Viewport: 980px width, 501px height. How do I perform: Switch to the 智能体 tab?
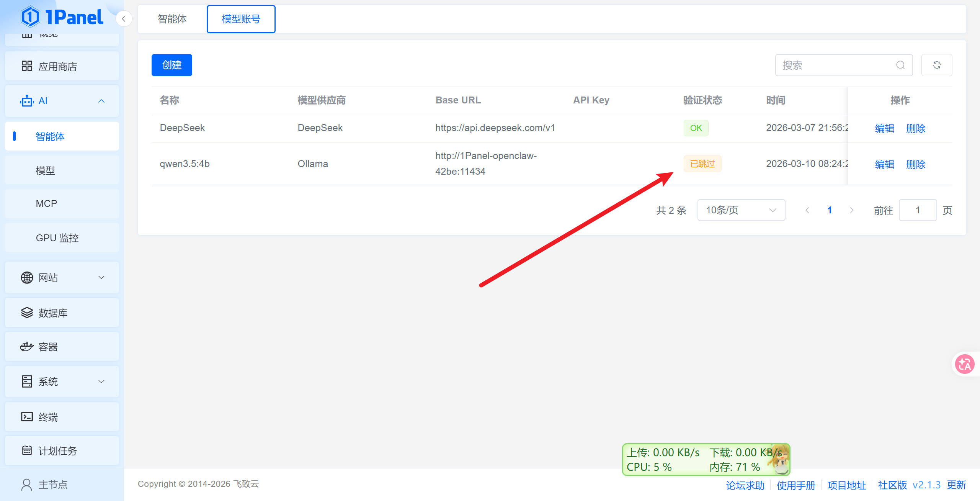172,19
